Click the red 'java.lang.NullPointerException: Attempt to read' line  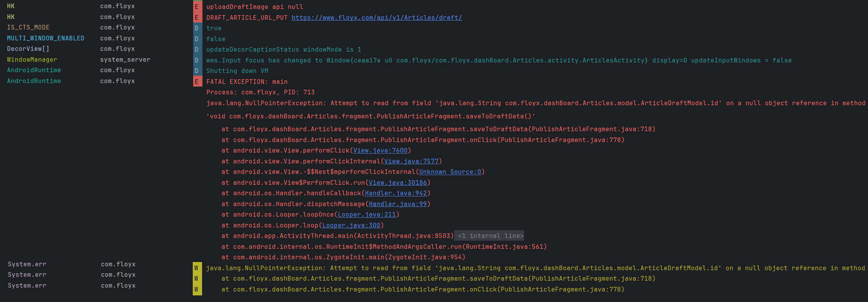click(x=536, y=103)
